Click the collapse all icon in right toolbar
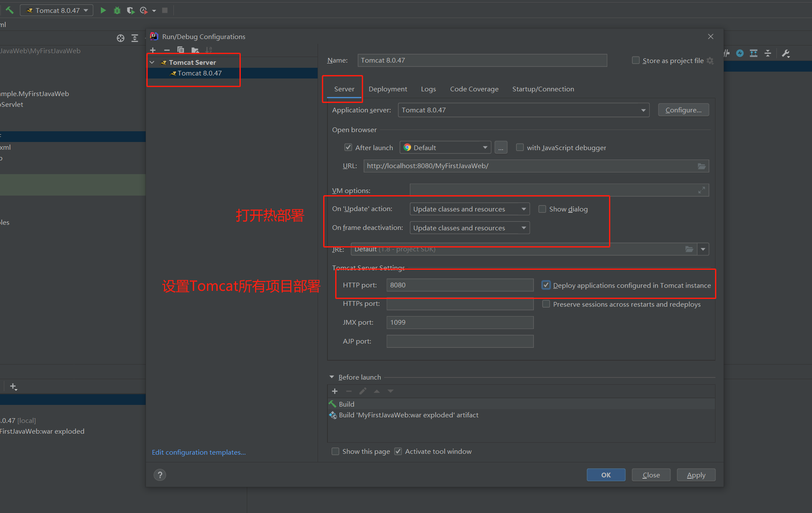812x513 pixels. click(768, 53)
